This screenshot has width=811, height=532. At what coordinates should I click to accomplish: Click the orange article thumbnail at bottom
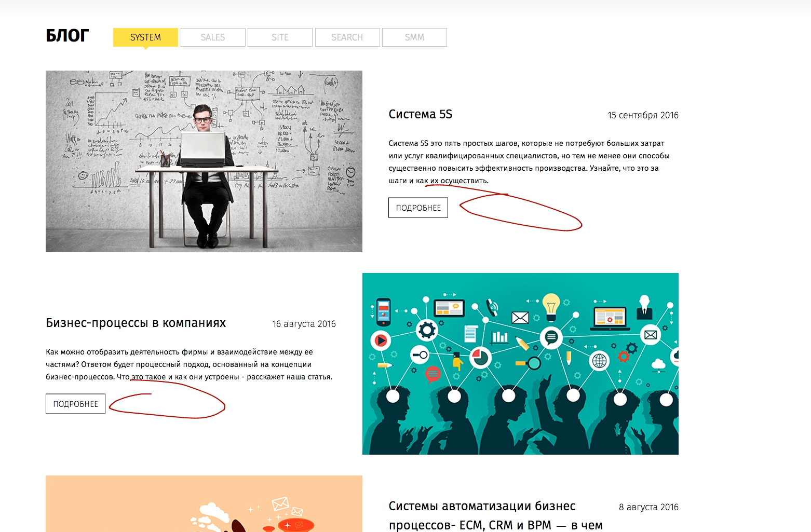click(x=204, y=503)
